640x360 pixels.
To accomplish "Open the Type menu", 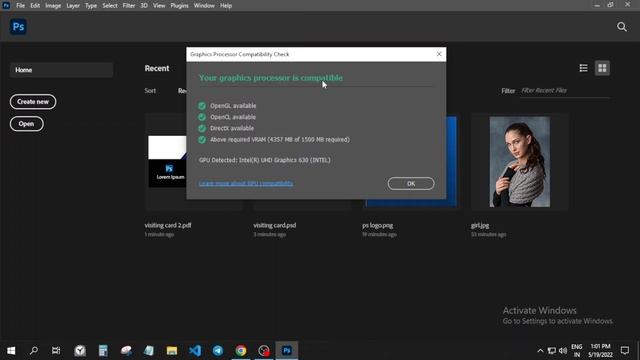I will pos(91,6).
